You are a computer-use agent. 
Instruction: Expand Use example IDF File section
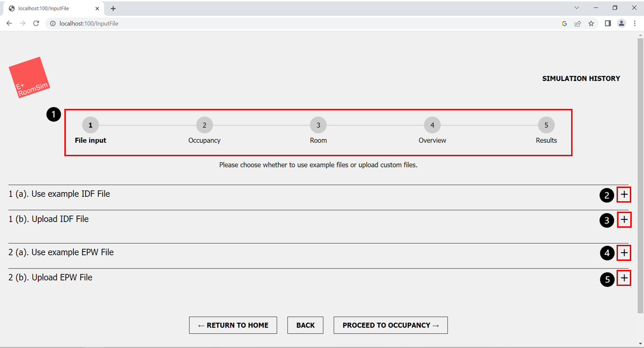click(x=624, y=195)
